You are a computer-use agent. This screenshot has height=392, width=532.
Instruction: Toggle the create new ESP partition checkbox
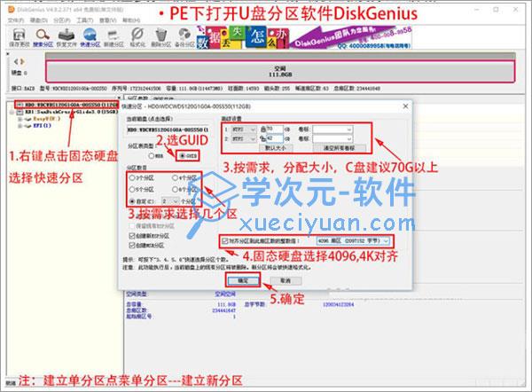[x=132, y=236]
